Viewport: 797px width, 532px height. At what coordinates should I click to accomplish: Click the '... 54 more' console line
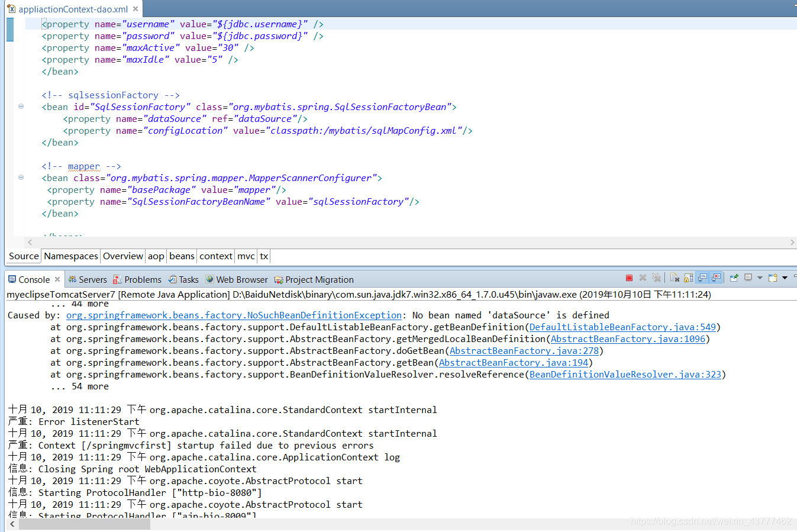point(80,386)
